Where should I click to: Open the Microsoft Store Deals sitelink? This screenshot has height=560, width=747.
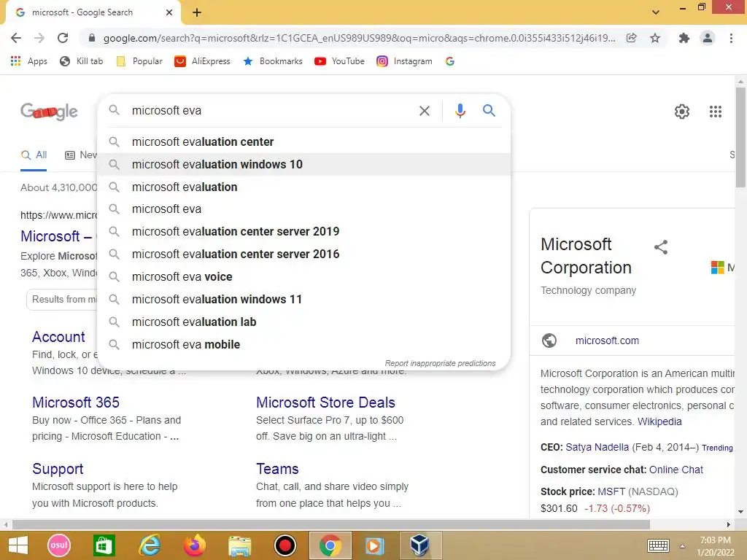pyautogui.click(x=325, y=402)
